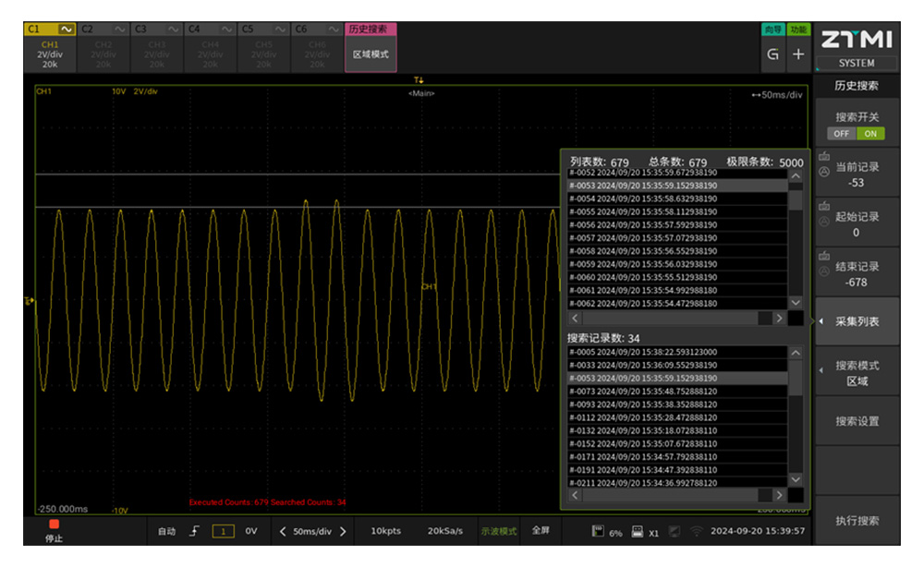The image size is (924, 567).
Task: Click the 20kSa/s sample rate
Action: 445,531
